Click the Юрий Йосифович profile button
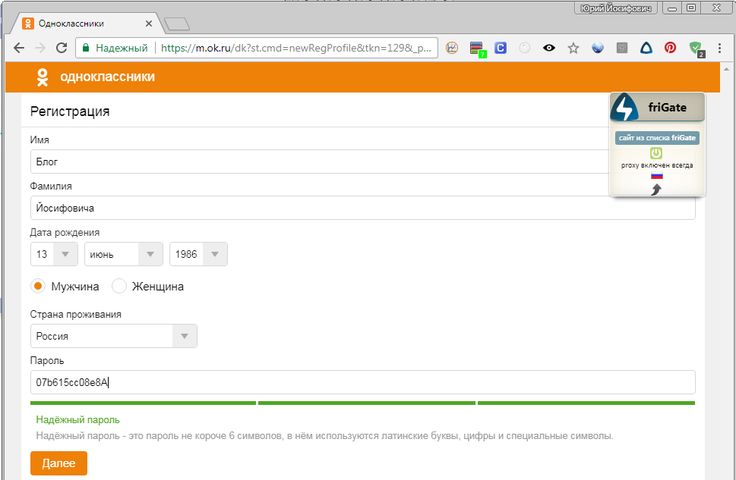 click(616, 8)
